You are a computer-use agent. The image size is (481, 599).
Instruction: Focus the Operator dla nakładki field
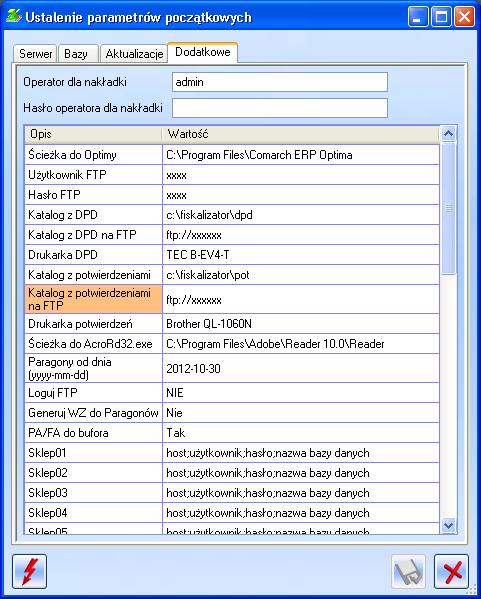(280, 82)
